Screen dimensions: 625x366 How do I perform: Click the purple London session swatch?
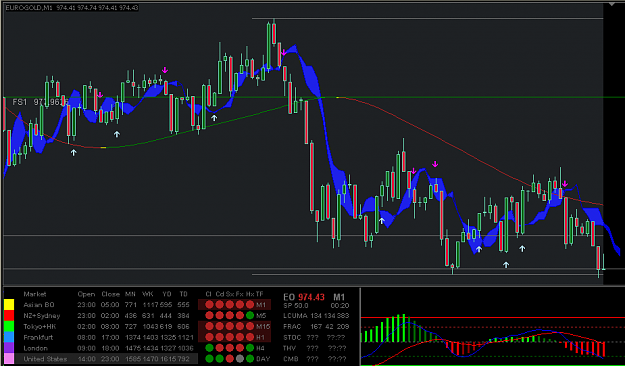[x=9, y=348]
